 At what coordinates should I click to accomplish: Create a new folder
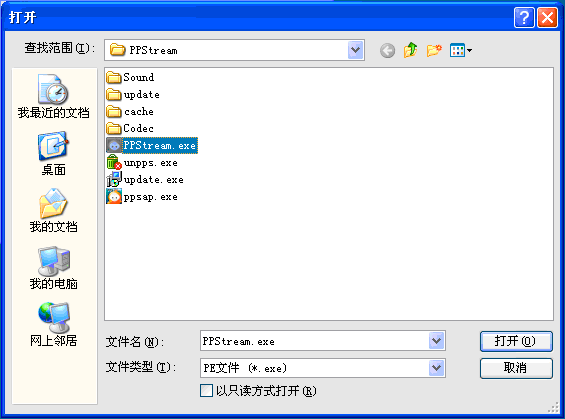click(434, 50)
